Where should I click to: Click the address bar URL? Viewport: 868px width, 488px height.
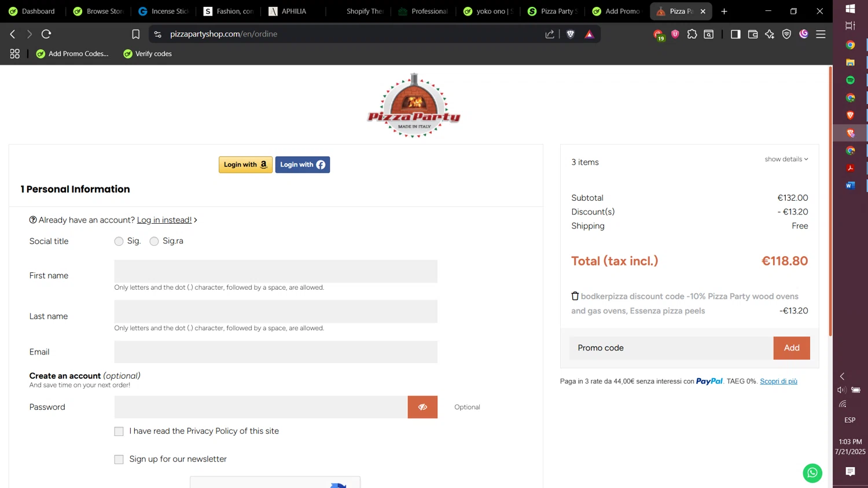[x=224, y=34]
